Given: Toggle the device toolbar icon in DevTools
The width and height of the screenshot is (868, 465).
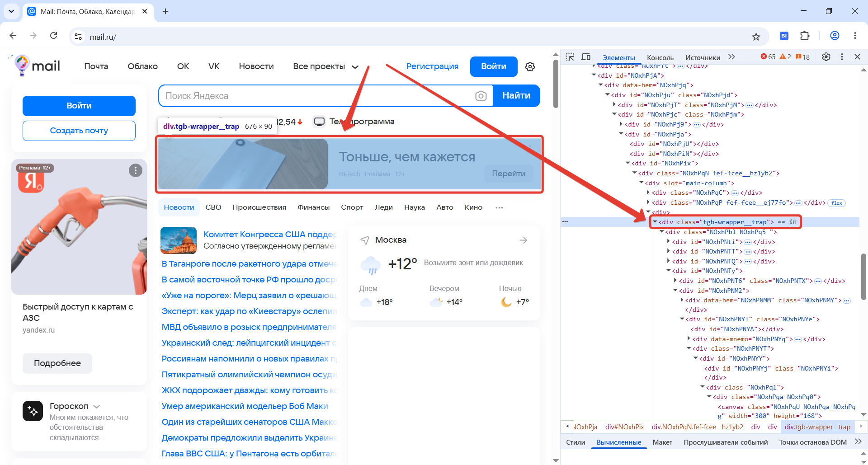Looking at the screenshot, I should tap(586, 57).
